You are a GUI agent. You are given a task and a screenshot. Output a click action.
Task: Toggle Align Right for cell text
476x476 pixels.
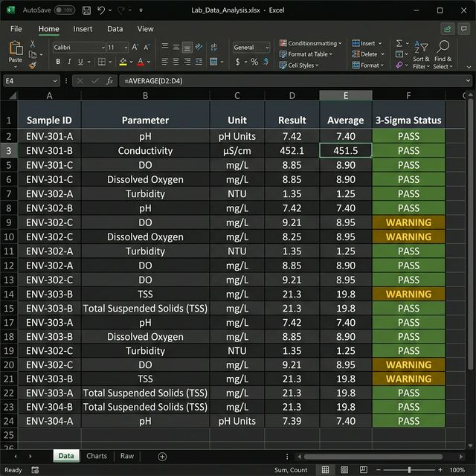coord(187,62)
